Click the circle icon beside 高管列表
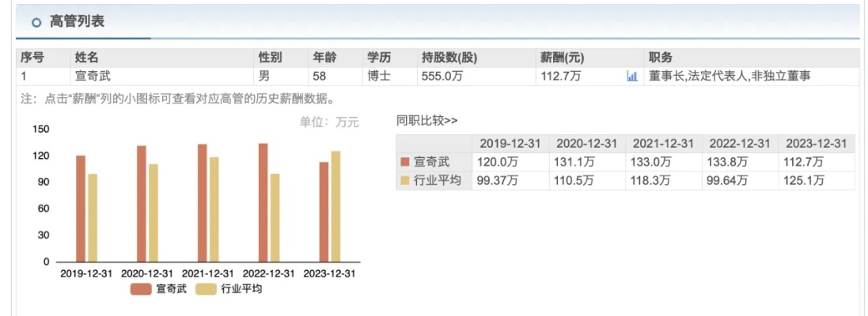Screen dimensions: 868x316 36,23
